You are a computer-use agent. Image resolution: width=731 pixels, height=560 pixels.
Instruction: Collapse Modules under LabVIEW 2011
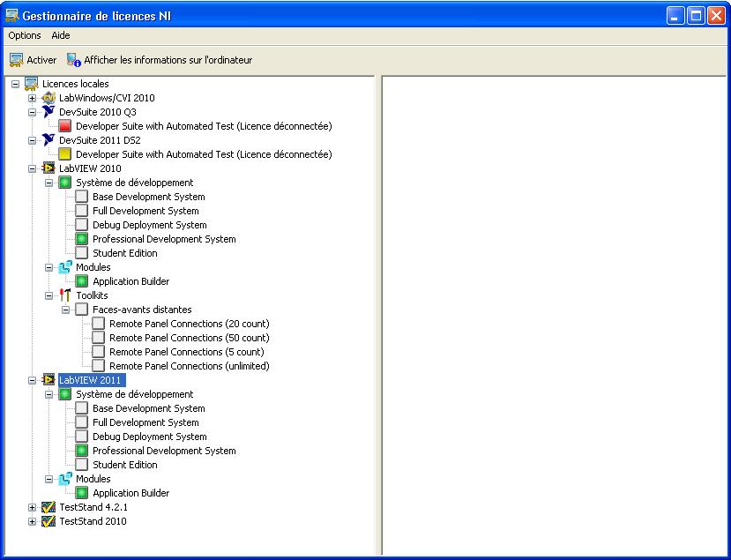tap(49, 479)
